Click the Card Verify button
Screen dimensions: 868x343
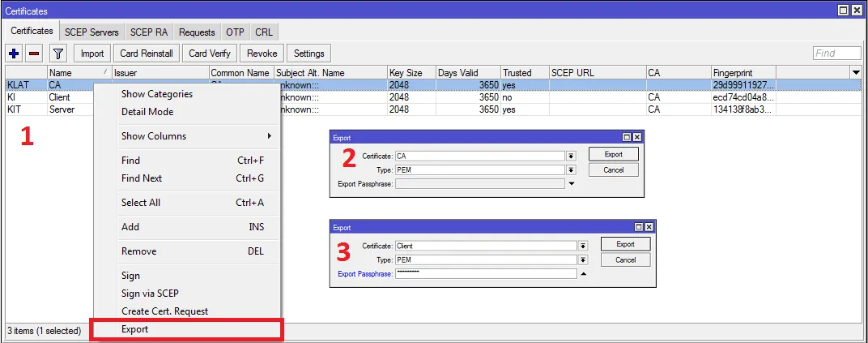point(209,54)
